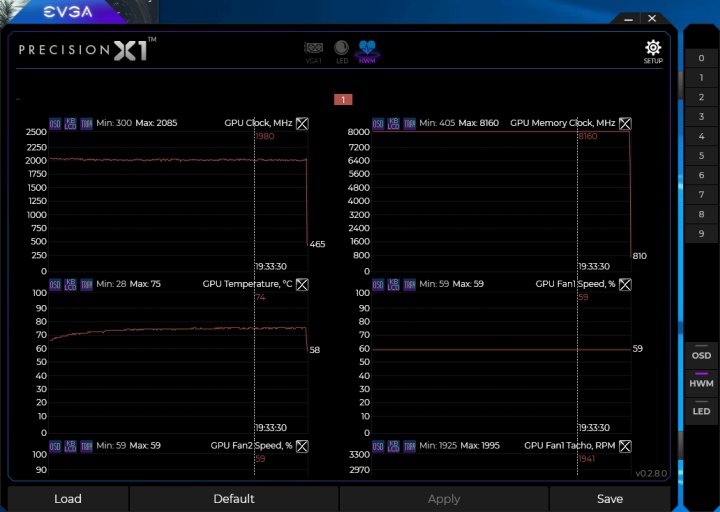Close the GPU Temperature graph

click(x=302, y=285)
